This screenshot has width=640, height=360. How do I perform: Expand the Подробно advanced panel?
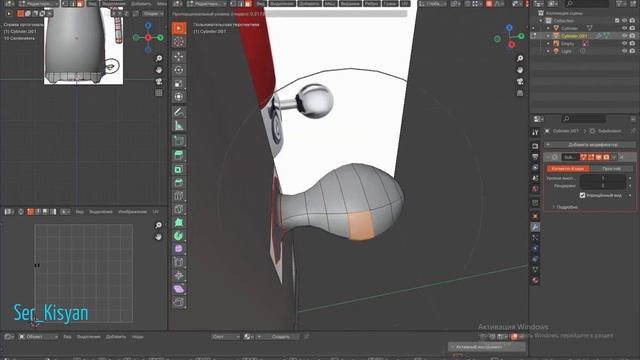click(x=564, y=207)
